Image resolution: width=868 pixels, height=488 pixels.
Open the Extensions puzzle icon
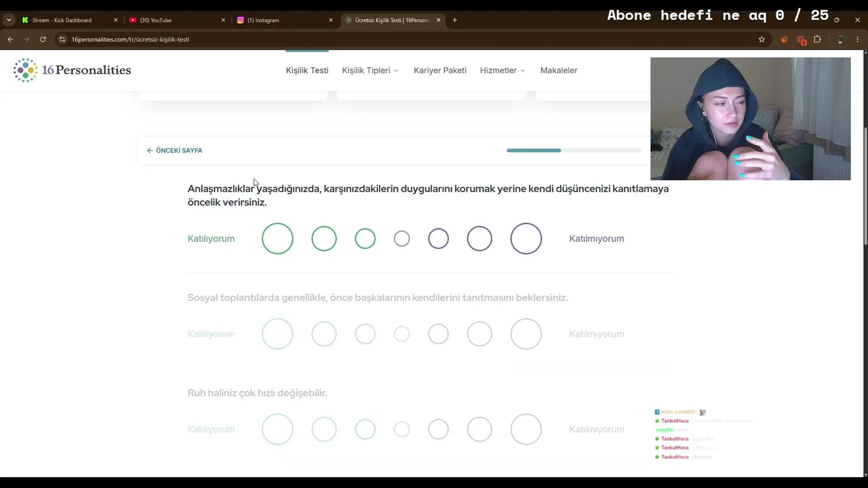(x=817, y=39)
